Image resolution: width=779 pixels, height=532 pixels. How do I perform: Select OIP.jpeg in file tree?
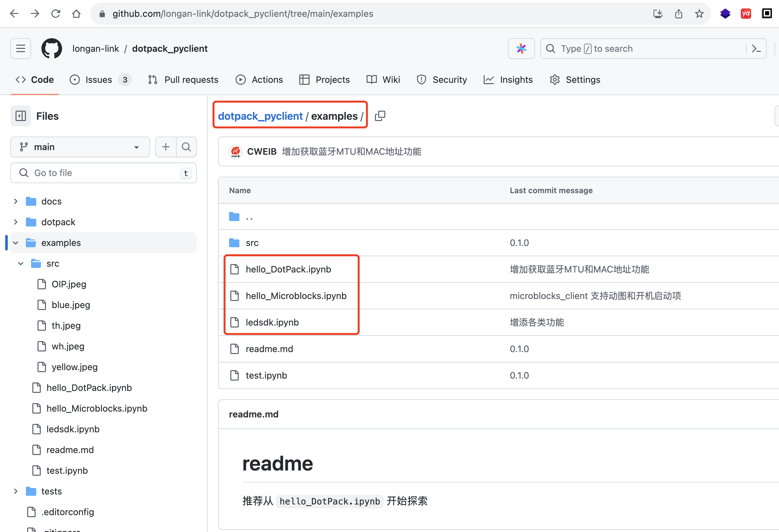(69, 284)
